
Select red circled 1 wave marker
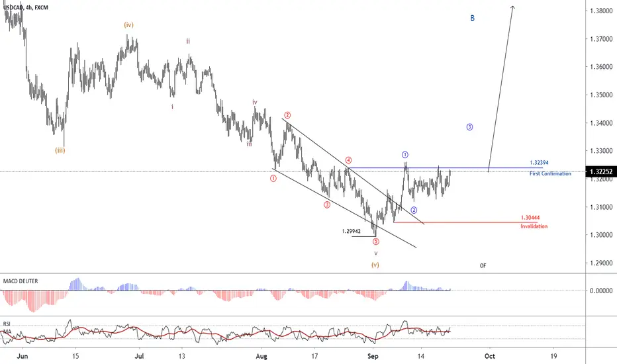(273, 178)
